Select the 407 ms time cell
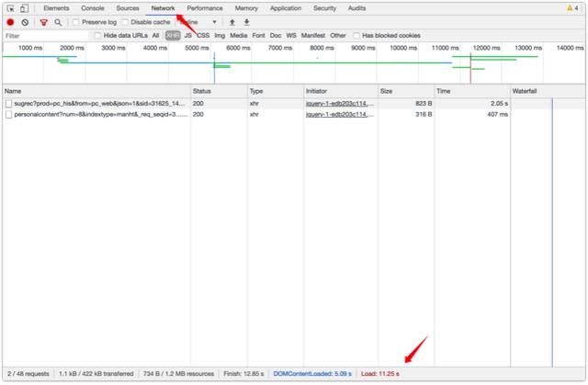Viewport: 588px width, 385px height. [498, 114]
